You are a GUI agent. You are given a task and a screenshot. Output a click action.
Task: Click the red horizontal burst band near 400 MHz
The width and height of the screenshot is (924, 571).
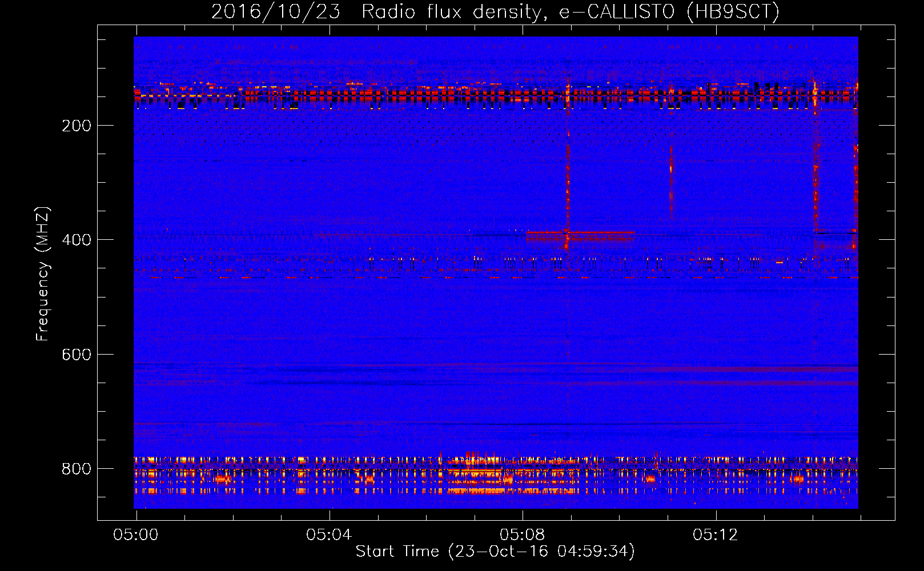click(x=580, y=236)
